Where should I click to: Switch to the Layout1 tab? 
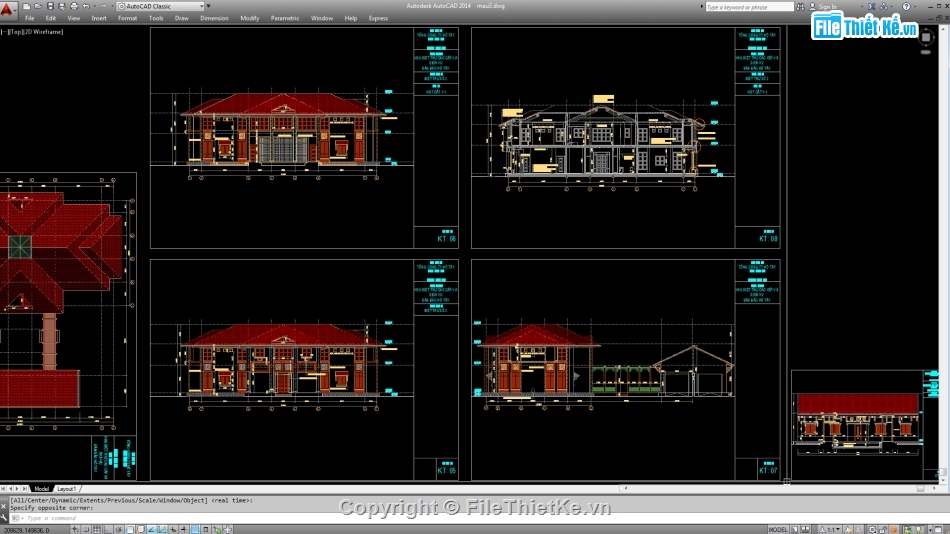pyautogui.click(x=66, y=489)
